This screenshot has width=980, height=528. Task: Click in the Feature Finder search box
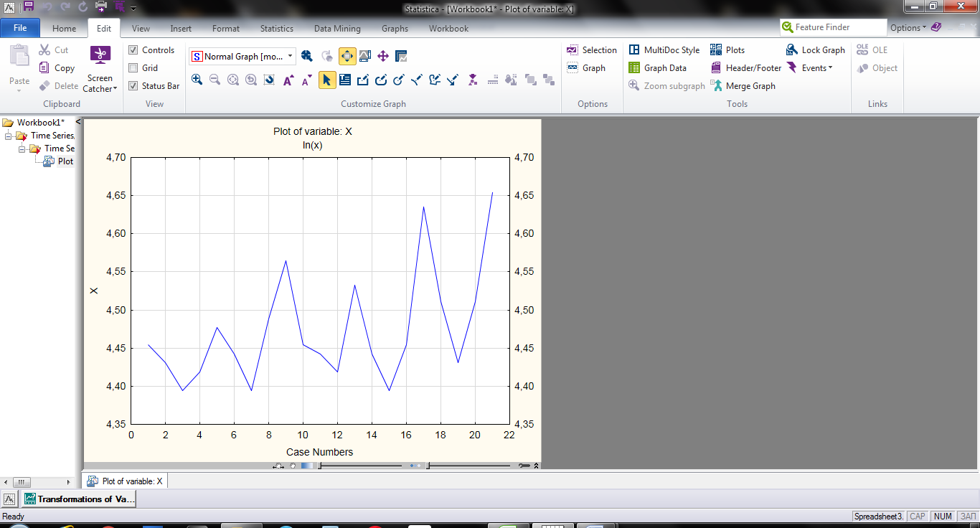[838, 27]
